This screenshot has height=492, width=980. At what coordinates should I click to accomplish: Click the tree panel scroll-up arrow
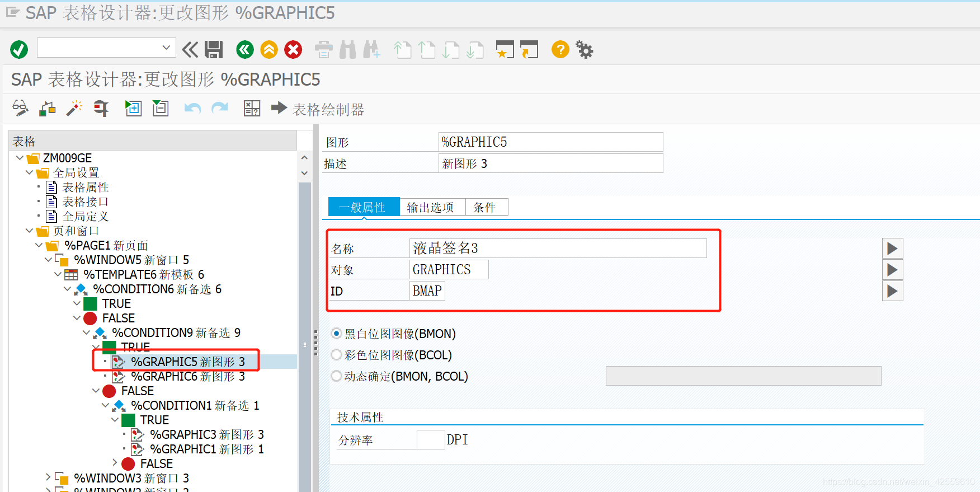(x=304, y=158)
